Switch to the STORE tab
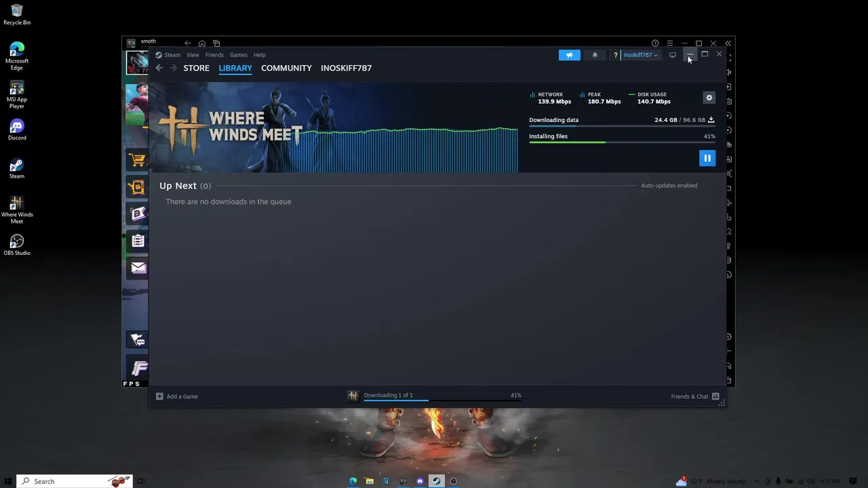Screen dimensions: 868x488 point(196,68)
